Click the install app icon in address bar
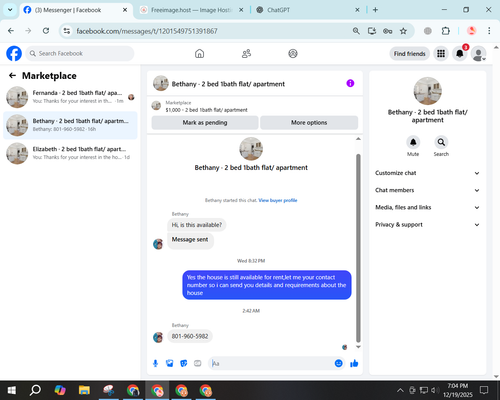 (x=372, y=31)
